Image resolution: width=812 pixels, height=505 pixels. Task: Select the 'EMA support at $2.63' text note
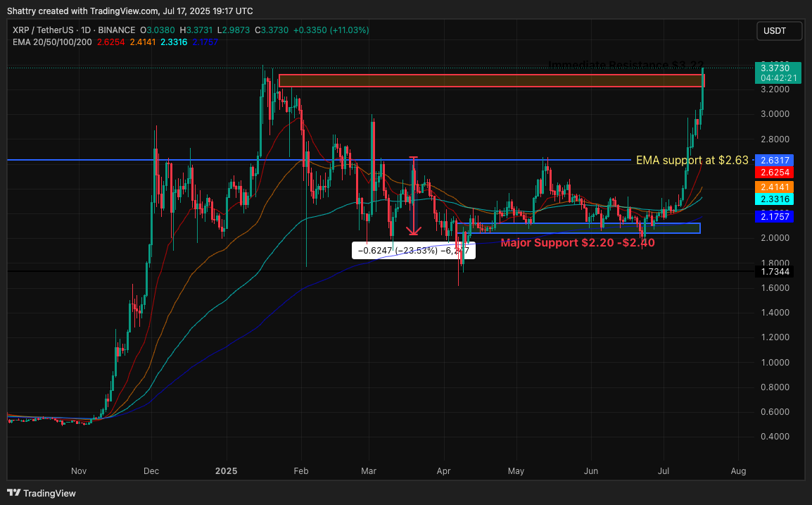(x=692, y=160)
